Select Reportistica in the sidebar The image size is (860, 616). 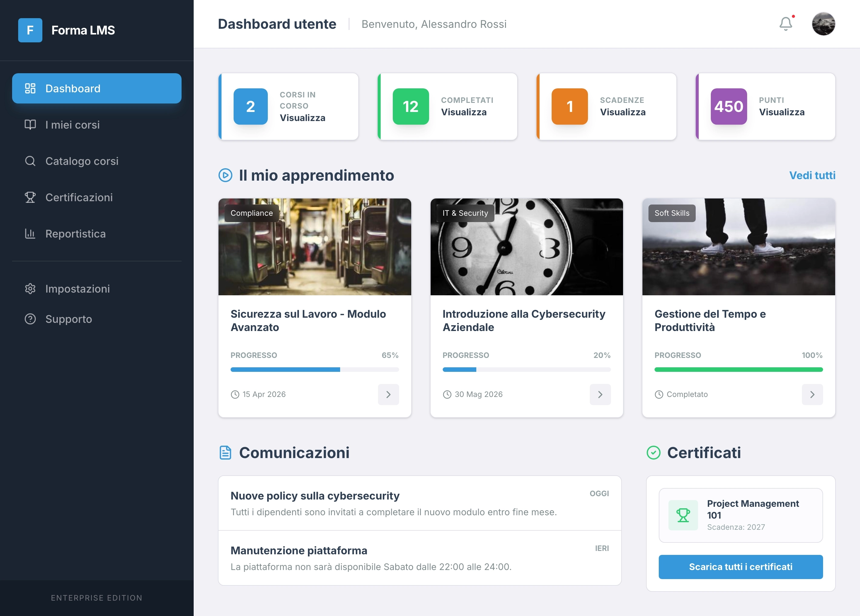pyautogui.click(x=75, y=234)
